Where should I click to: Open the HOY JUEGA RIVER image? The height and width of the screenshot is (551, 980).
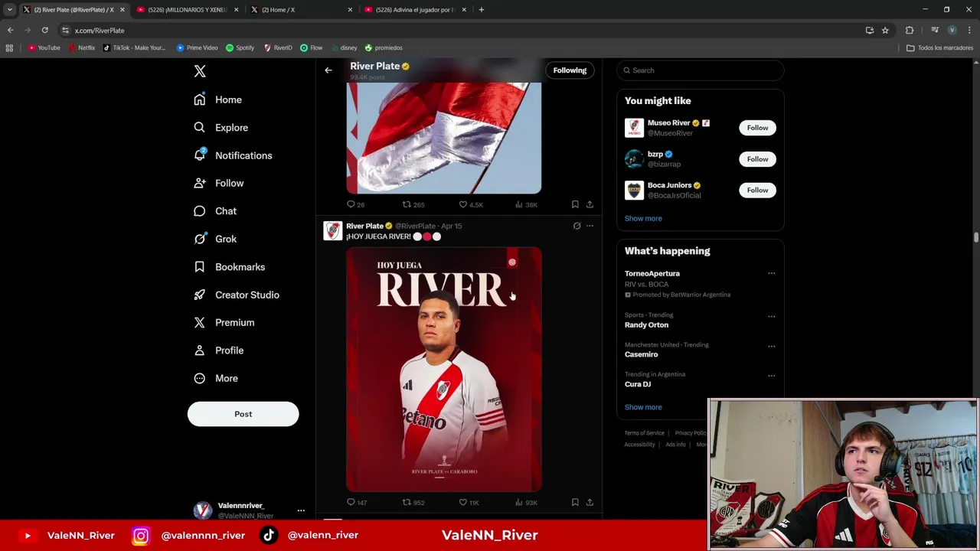tap(444, 369)
